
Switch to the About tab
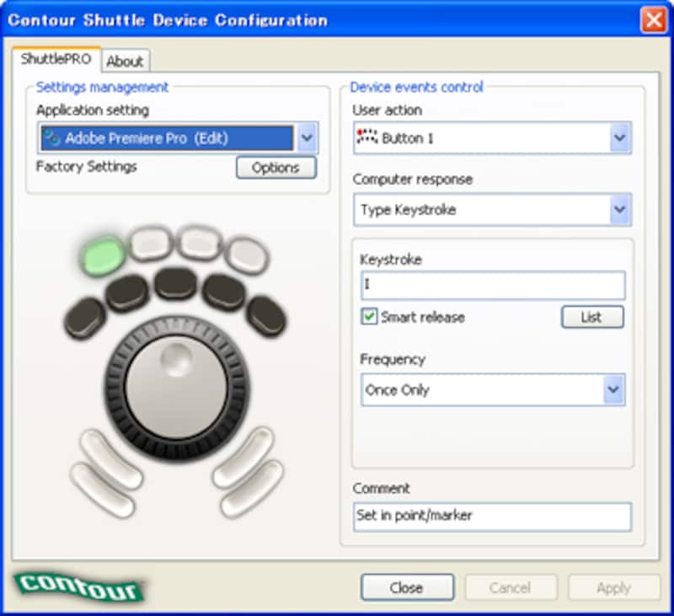(125, 61)
